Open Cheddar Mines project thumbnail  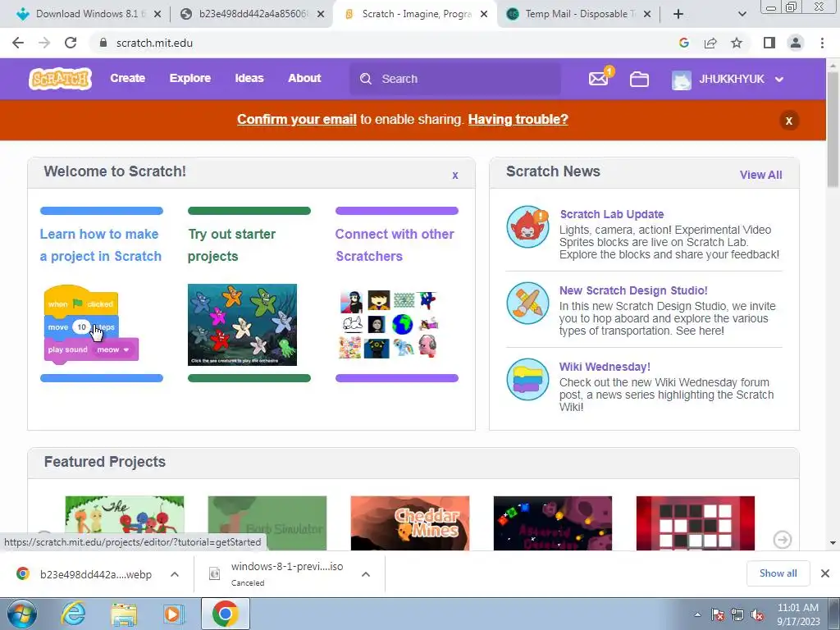click(410, 523)
